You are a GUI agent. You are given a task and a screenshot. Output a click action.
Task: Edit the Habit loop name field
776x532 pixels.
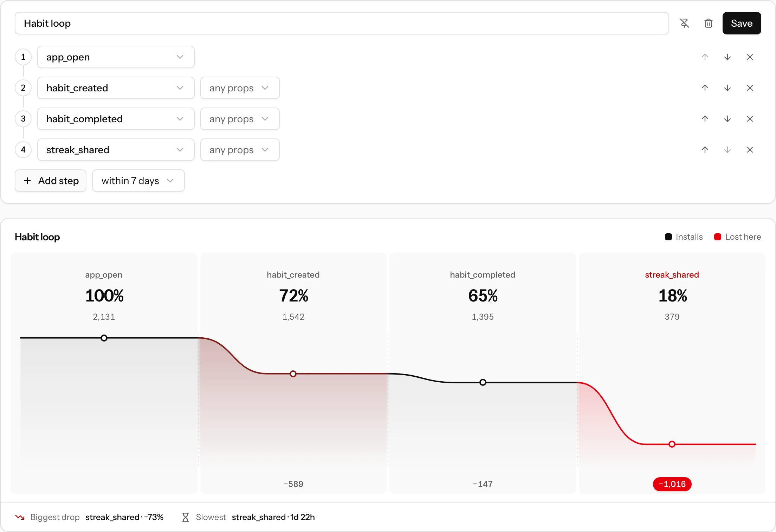point(342,23)
